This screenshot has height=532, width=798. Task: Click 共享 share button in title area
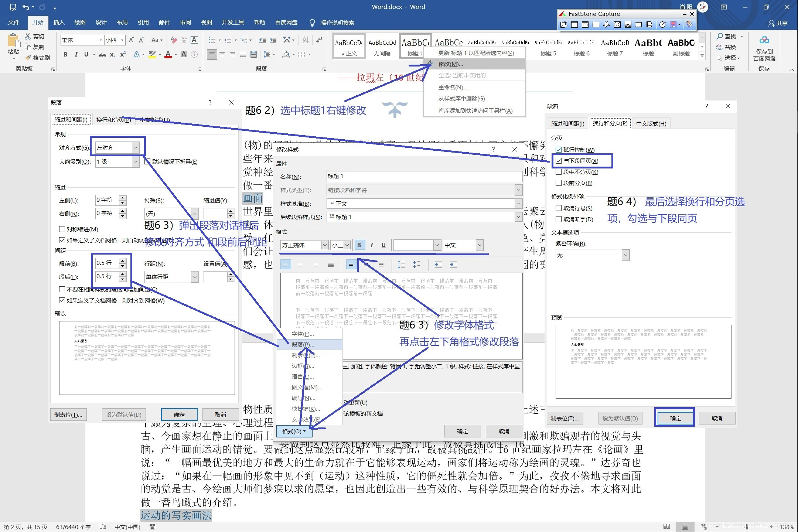[x=778, y=23]
